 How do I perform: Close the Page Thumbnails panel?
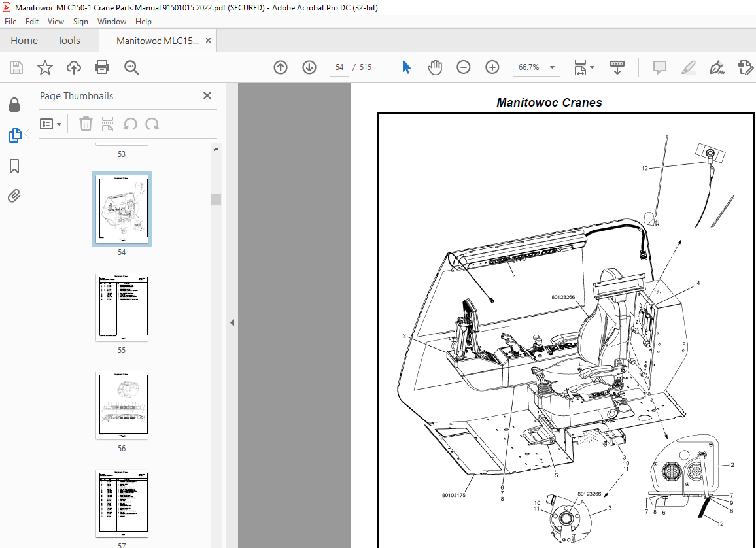coord(207,95)
